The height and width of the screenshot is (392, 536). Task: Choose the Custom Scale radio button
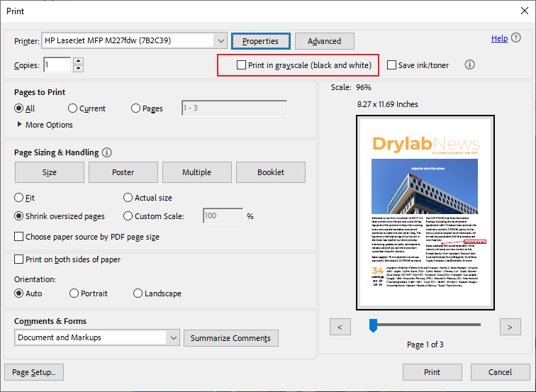(128, 216)
